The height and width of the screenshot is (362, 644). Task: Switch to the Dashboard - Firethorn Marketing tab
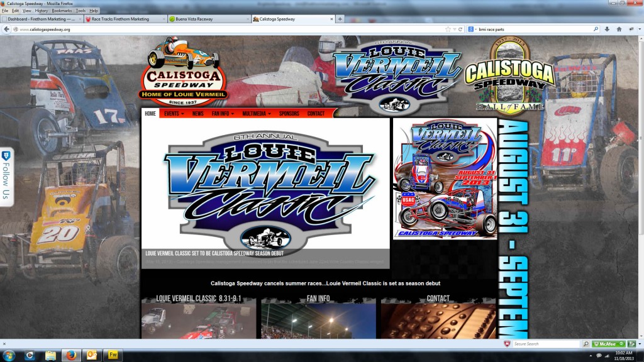(x=42, y=19)
